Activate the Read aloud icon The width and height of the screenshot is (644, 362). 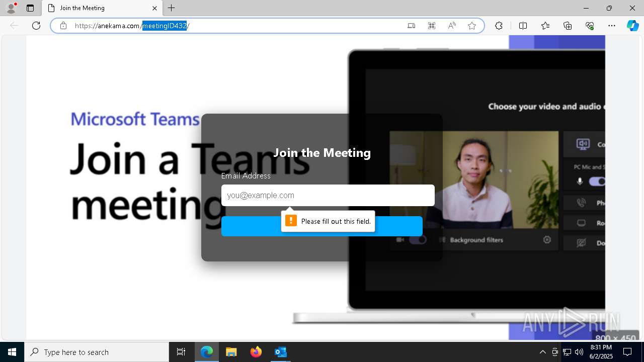tap(452, 26)
